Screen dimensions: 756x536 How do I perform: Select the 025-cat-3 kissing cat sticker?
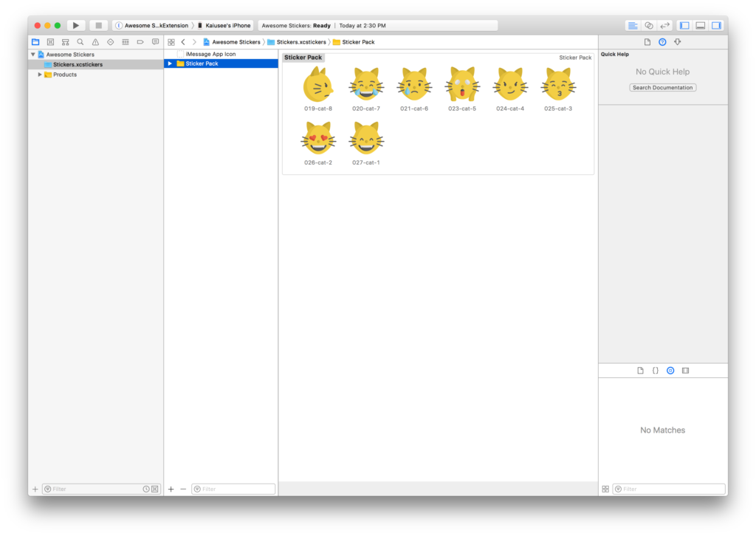pos(558,89)
